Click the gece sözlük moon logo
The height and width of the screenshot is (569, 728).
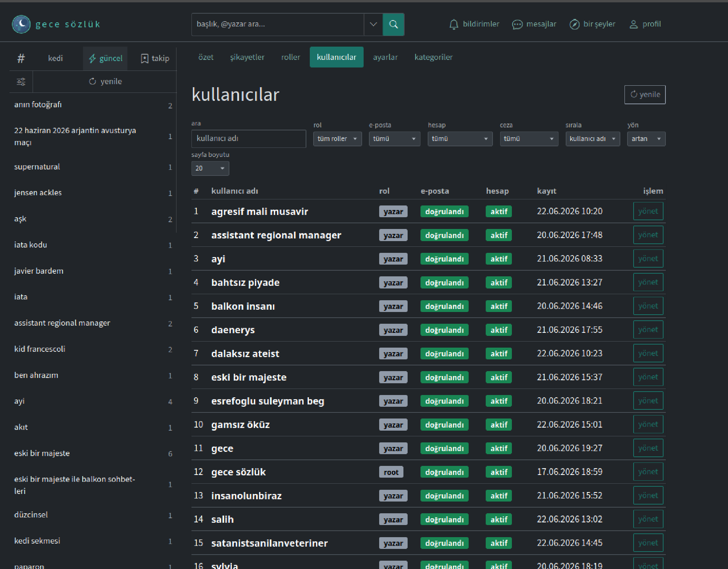[x=21, y=24]
